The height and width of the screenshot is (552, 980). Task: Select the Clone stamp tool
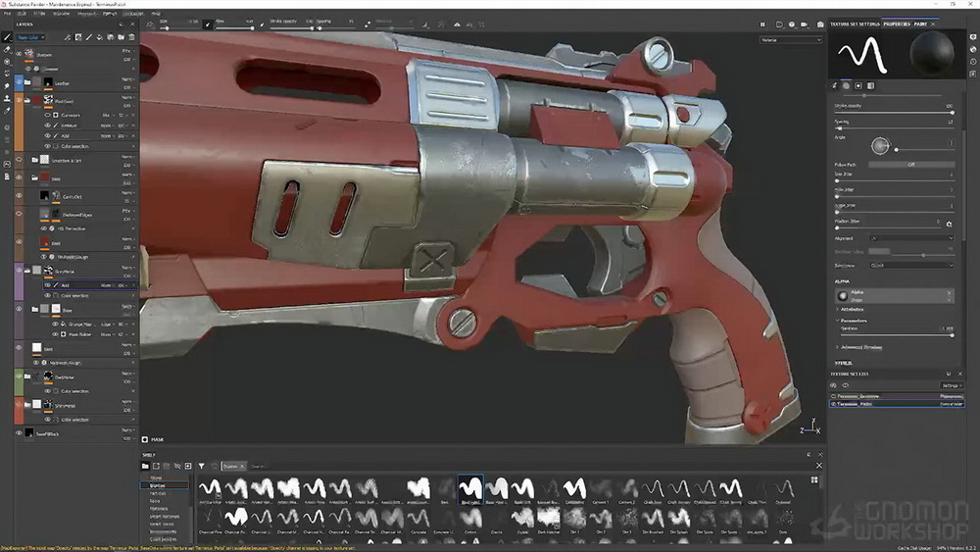[x=7, y=98]
